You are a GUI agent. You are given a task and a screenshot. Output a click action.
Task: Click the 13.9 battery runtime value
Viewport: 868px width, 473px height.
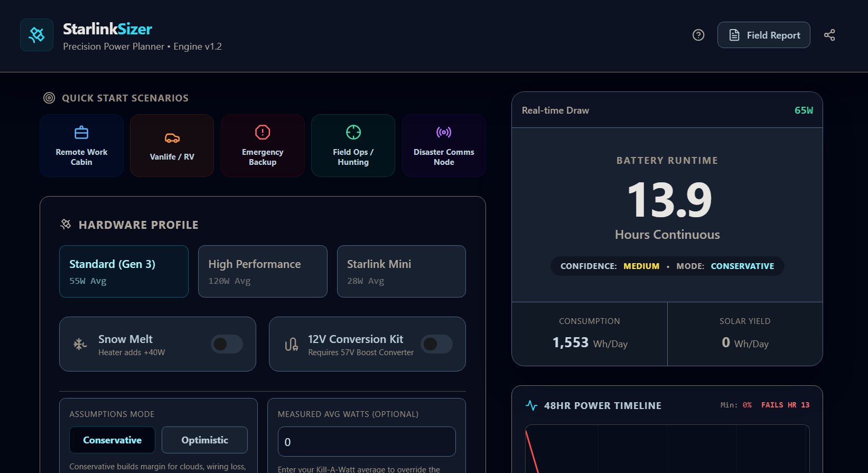(x=669, y=200)
